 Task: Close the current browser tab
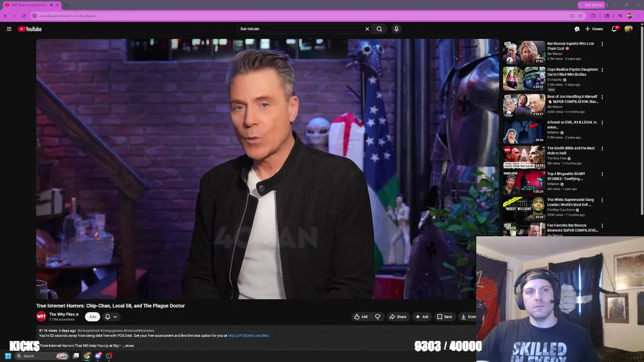57,5
